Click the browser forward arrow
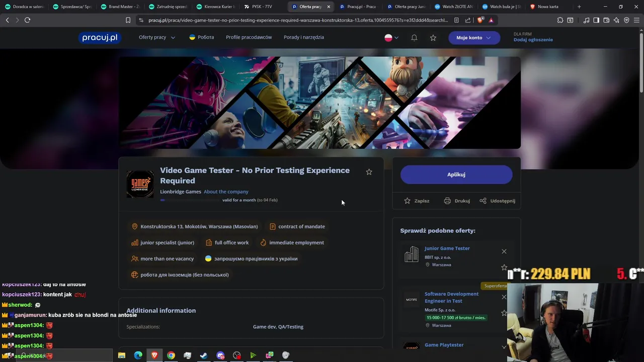Screen dimensions: 644x362 [17, 20]
